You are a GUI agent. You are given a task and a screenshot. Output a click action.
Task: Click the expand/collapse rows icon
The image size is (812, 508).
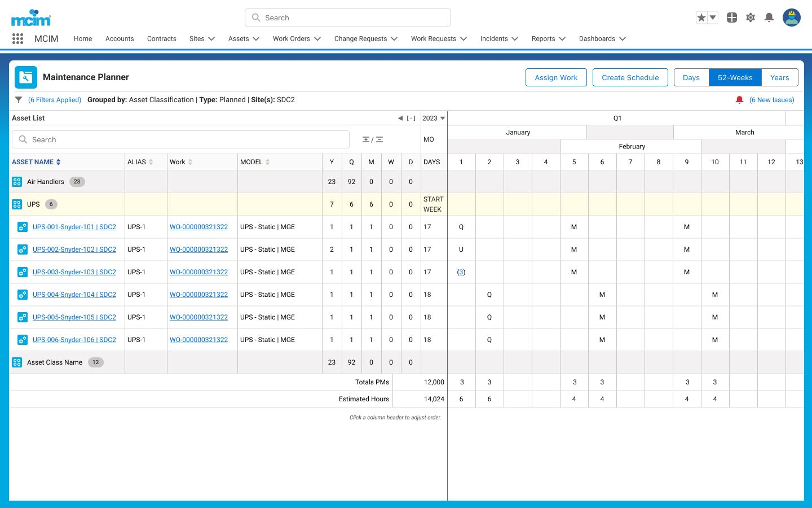[373, 139]
